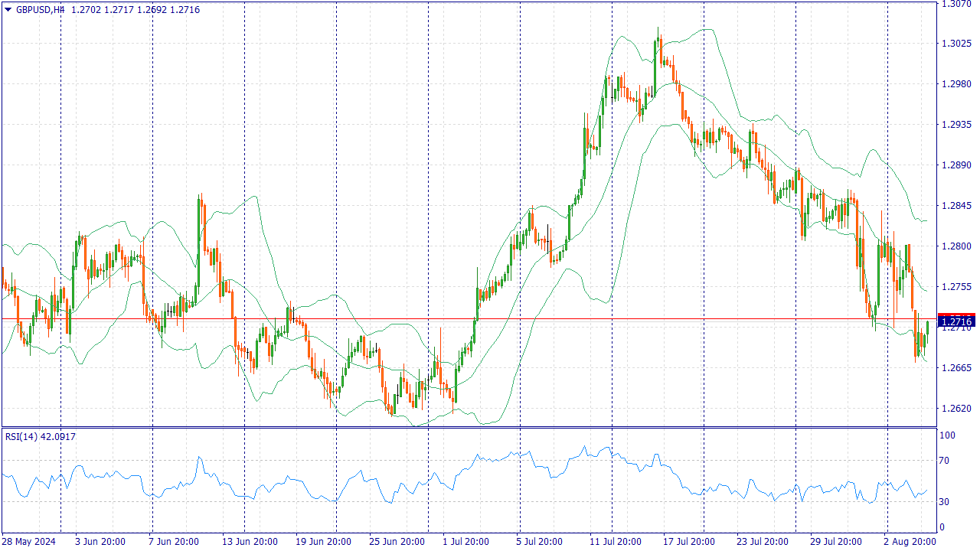The width and height of the screenshot is (980, 551).
Task: Click the GBPUSD,H4 symbol title text
Action: (x=40, y=10)
